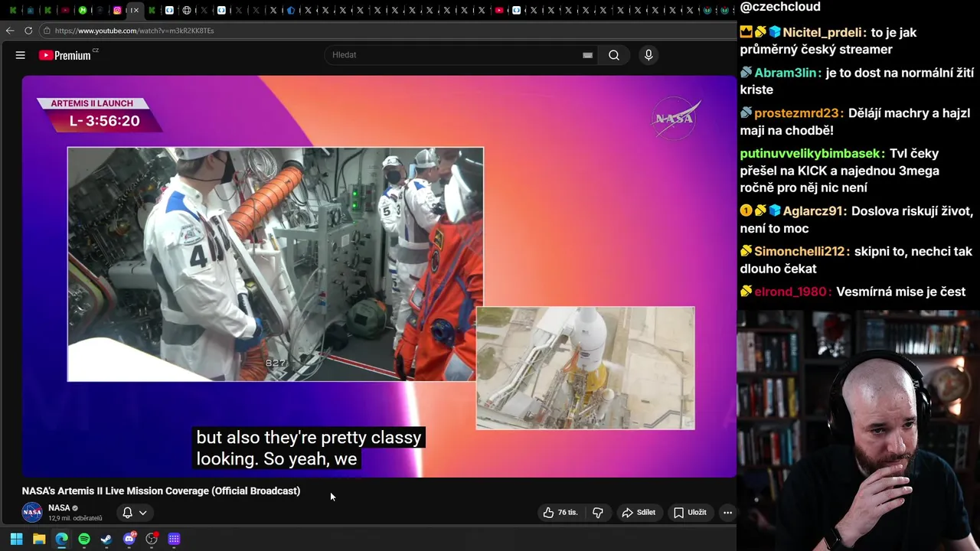980x551 pixels.
Task: Expand the subscription notification dropdown chevron
Action: pos(142,513)
